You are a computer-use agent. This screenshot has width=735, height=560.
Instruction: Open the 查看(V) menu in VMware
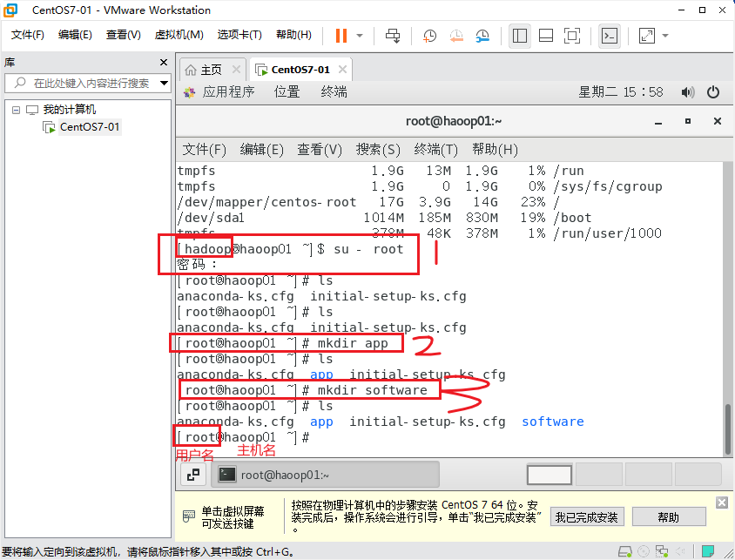pyautogui.click(x=124, y=35)
